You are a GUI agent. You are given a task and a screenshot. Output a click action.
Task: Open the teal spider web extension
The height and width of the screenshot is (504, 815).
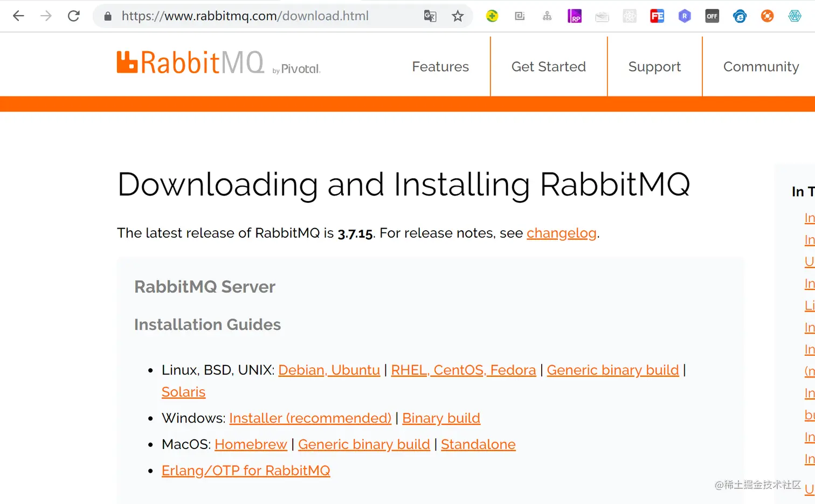[x=795, y=16]
